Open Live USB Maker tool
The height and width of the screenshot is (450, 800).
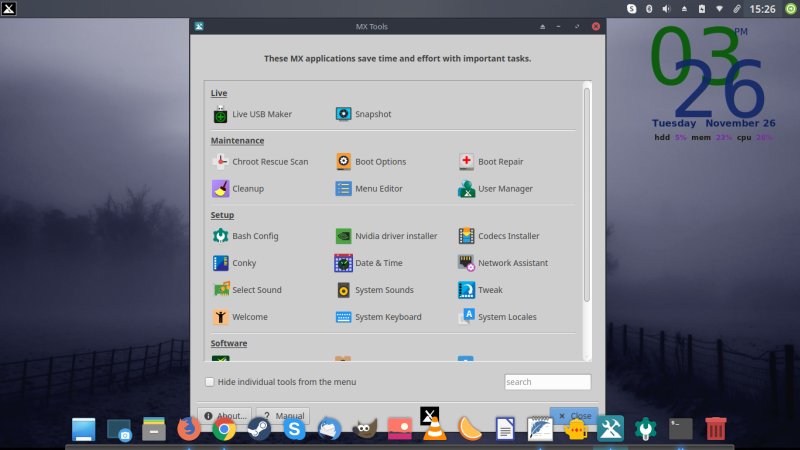coord(252,114)
